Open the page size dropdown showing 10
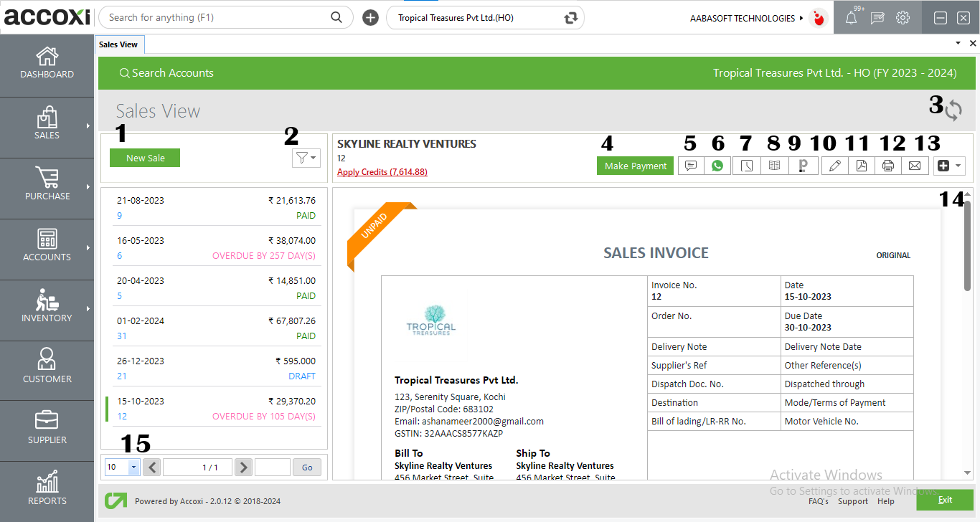 pos(133,468)
